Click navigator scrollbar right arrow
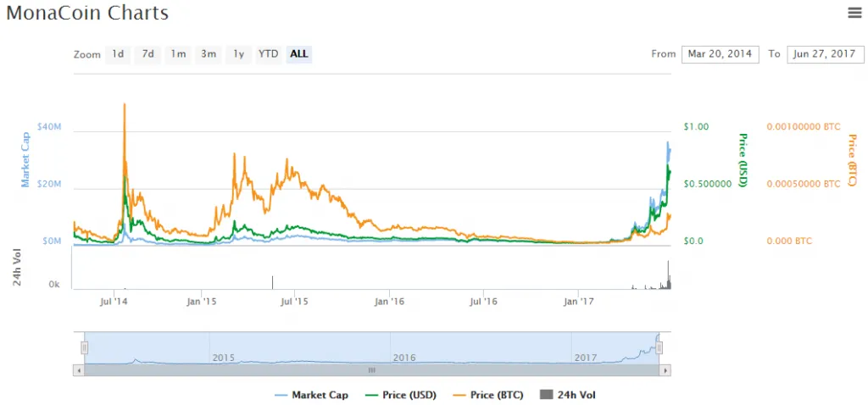The width and height of the screenshot is (868, 405). coord(665,370)
